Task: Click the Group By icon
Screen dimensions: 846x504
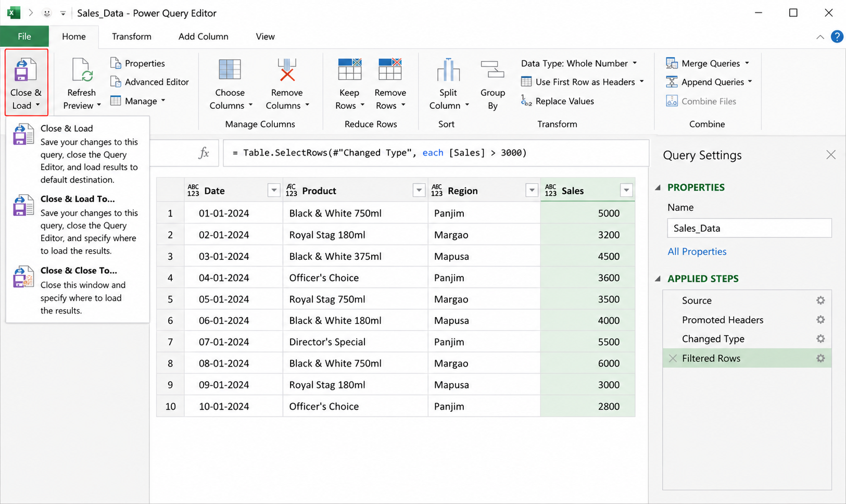Action: [493, 70]
